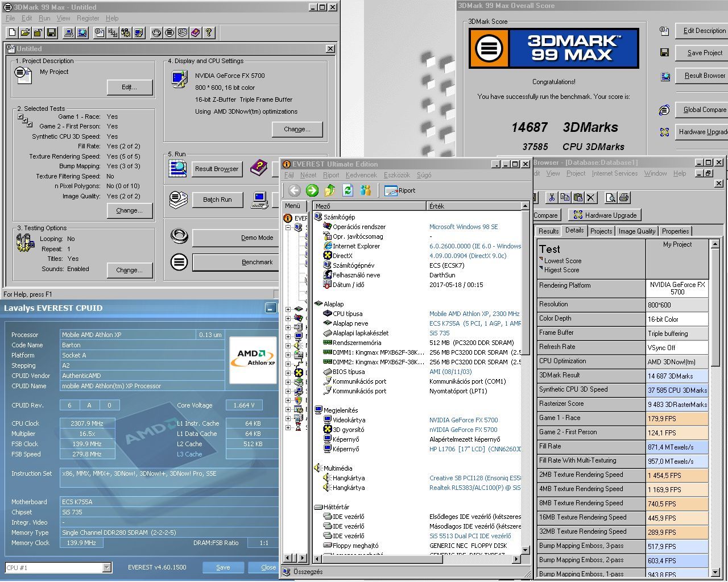Switch to Image Quality tab
Viewport: 728px width, 582px height.
coord(636,231)
